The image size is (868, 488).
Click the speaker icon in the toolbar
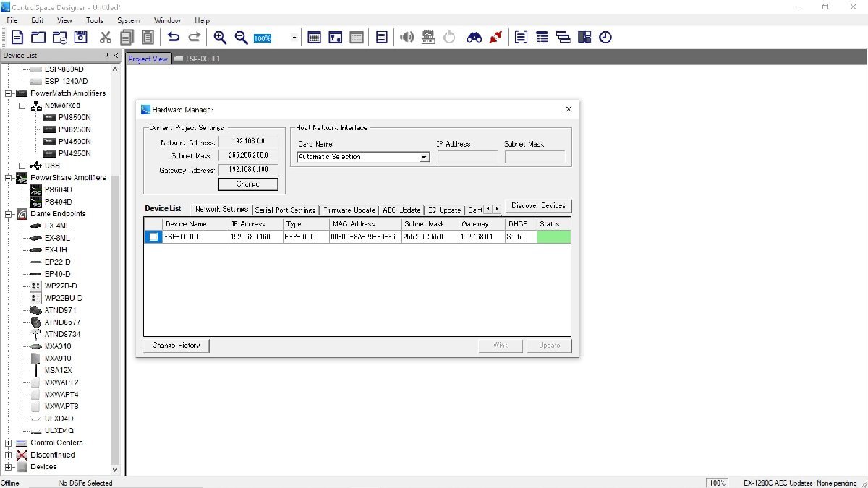pos(407,37)
